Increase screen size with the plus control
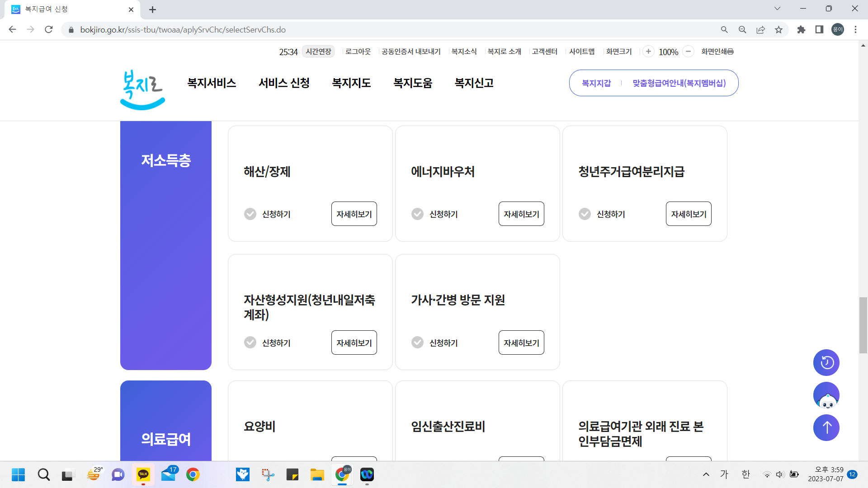868x488 pixels. pyautogui.click(x=649, y=51)
